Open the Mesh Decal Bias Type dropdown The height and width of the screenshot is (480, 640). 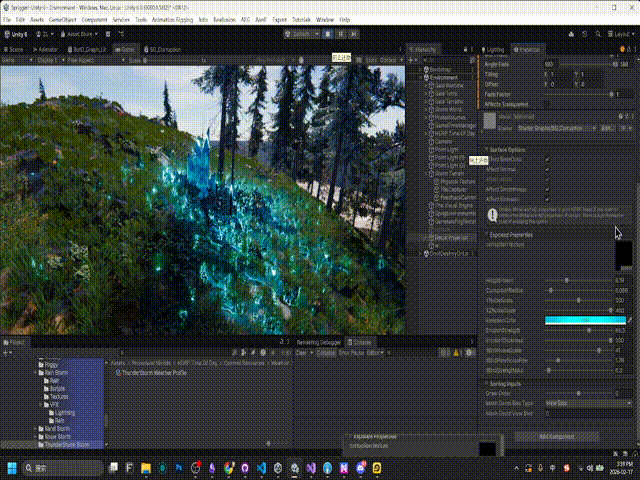[585, 402]
